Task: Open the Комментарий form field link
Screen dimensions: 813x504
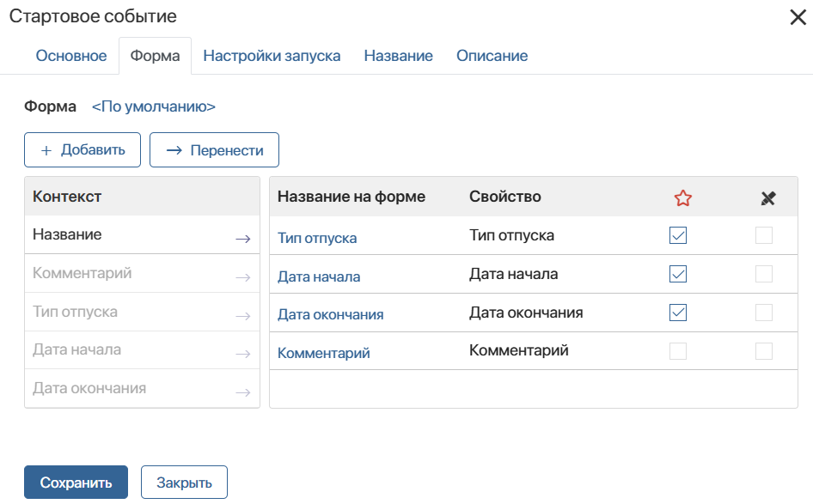Action: point(323,353)
